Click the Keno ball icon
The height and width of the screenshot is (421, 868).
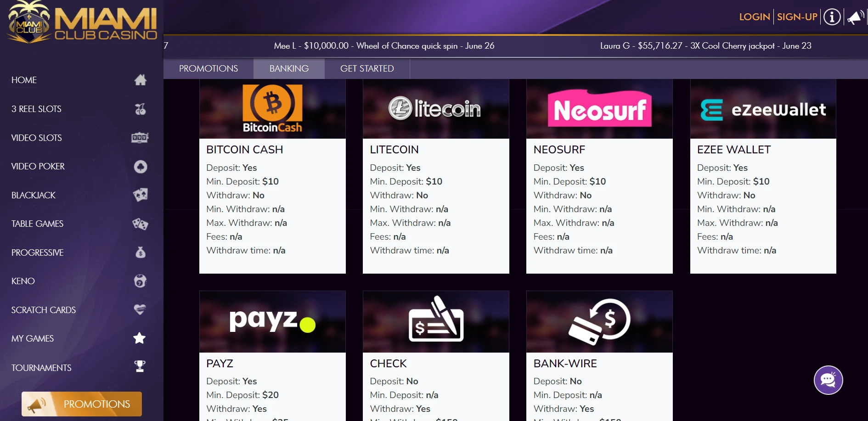(x=141, y=281)
